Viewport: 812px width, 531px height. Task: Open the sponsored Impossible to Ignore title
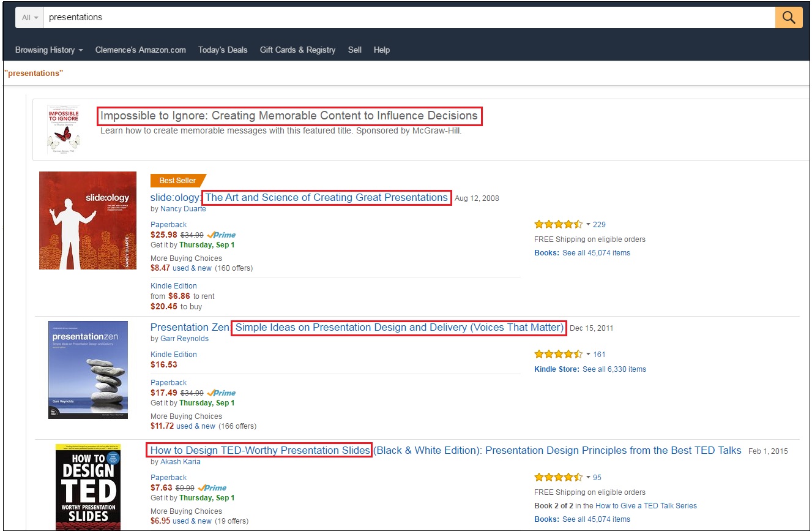(x=289, y=115)
